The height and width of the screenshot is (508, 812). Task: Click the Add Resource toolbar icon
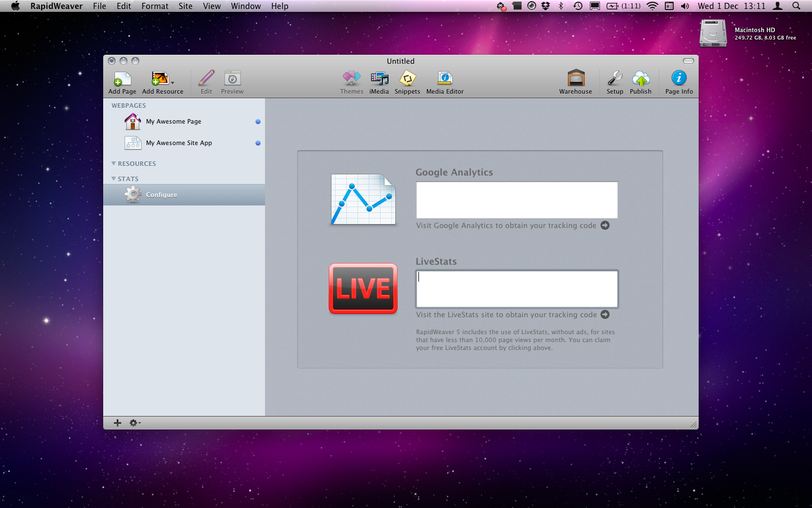click(160, 78)
